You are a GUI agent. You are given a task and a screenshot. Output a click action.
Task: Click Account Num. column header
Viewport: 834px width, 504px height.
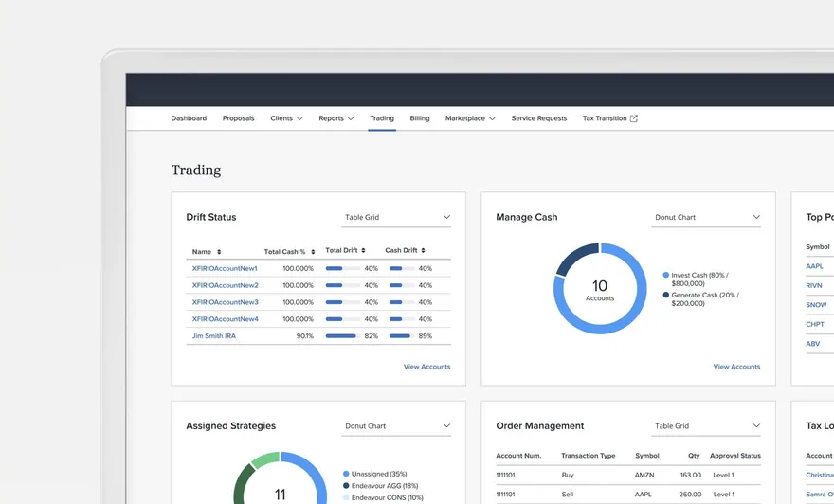[x=518, y=456]
